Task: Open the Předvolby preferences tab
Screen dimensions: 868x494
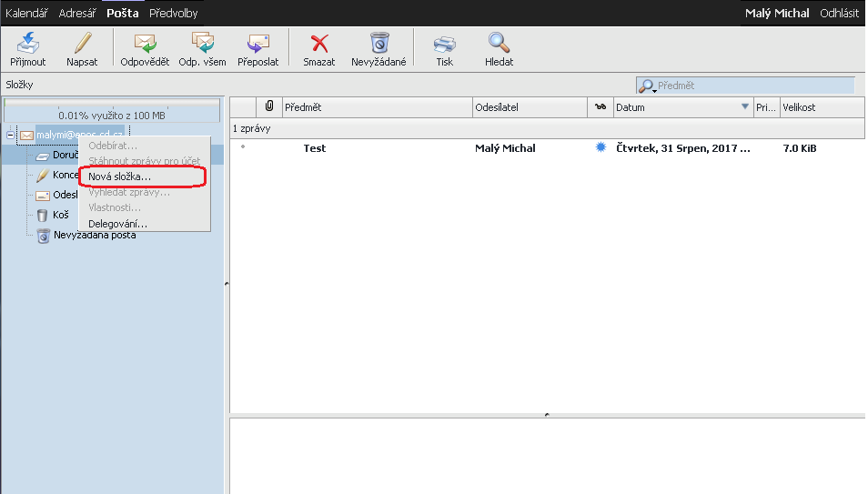Action: click(173, 13)
